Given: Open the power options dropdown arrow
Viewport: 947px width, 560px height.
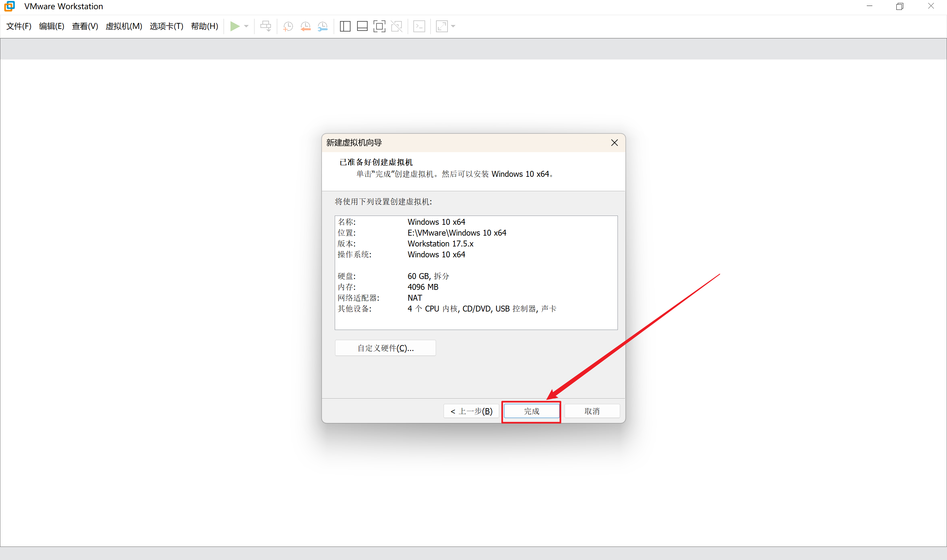Looking at the screenshot, I should (x=247, y=26).
